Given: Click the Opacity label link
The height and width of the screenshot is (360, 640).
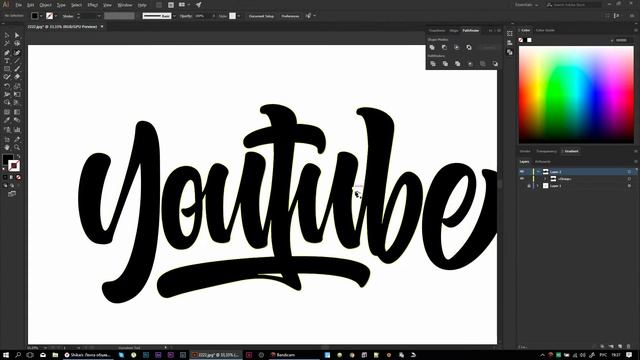Looking at the screenshot, I should click(x=186, y=16).
